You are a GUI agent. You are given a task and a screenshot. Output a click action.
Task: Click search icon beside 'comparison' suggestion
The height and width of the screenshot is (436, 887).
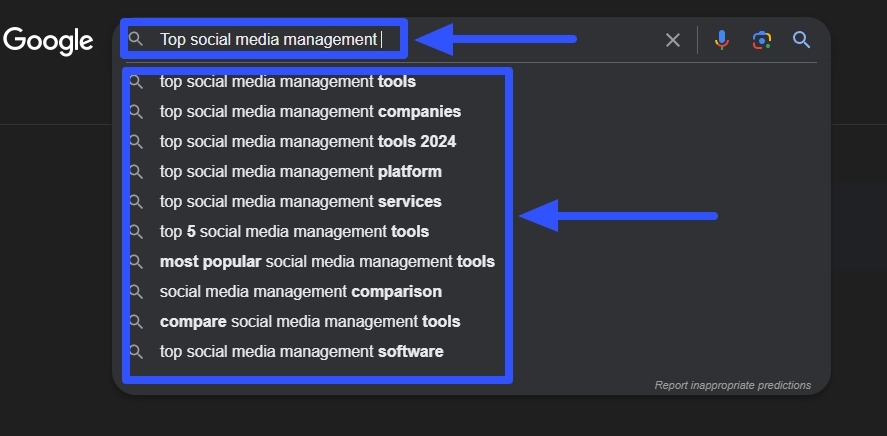click(x=137, y=292)
